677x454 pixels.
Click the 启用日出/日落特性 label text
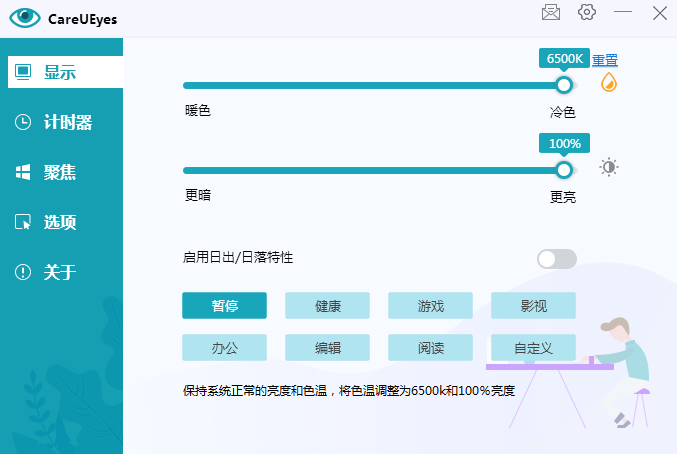(x=238, y=258)
